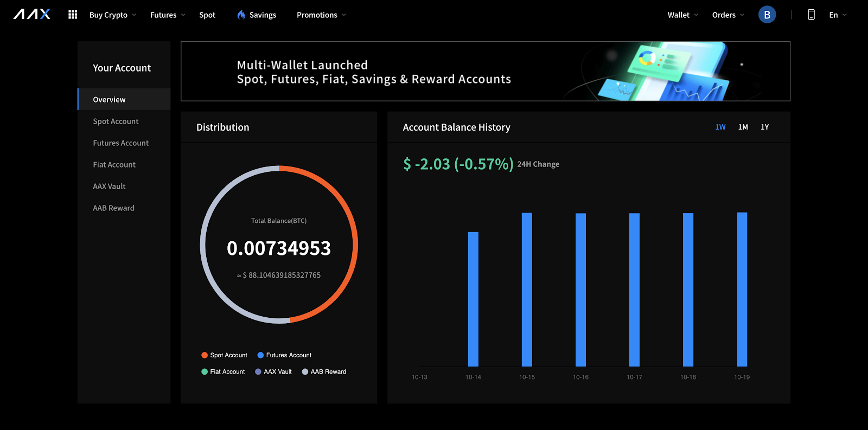Click the 10-18 balance bar
This screenshot has width=868, height=430.
pos(688,290)
